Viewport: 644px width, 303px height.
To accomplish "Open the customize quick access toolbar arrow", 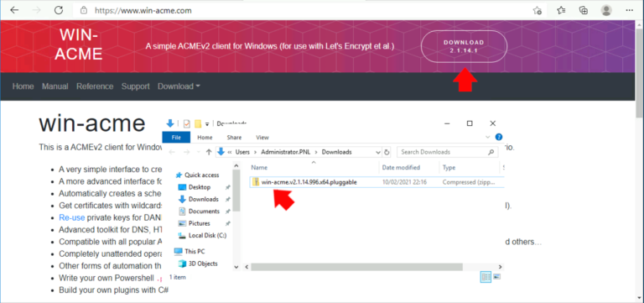I will (x=207, y=123).
